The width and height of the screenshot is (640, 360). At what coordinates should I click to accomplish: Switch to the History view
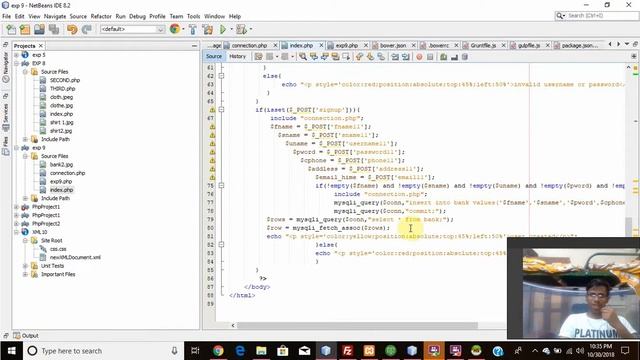click(237, 56)
